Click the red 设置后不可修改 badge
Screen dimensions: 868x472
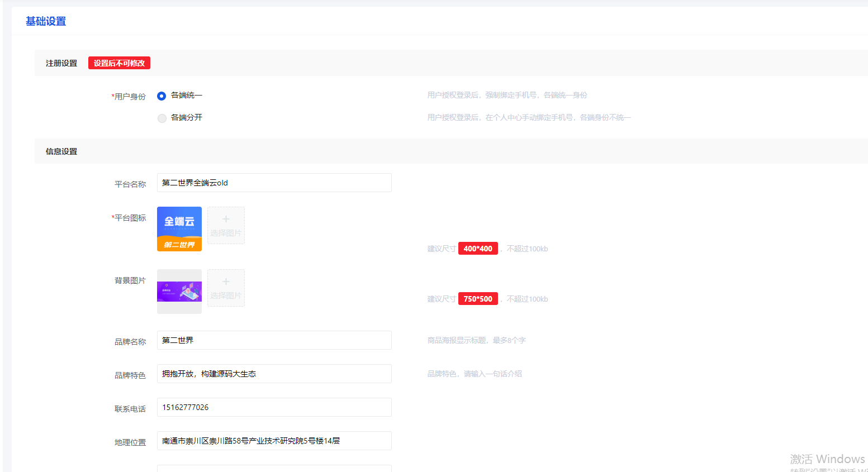pos(119,63)
